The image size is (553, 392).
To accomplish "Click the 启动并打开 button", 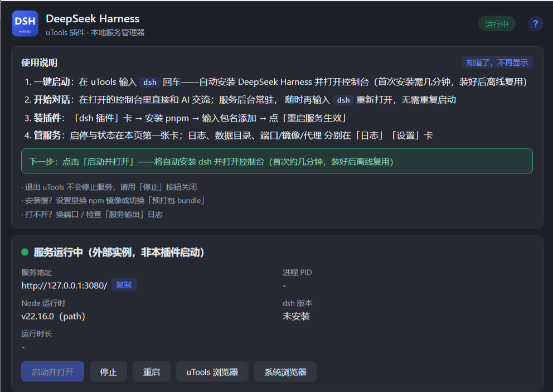I will coord(52,371).
